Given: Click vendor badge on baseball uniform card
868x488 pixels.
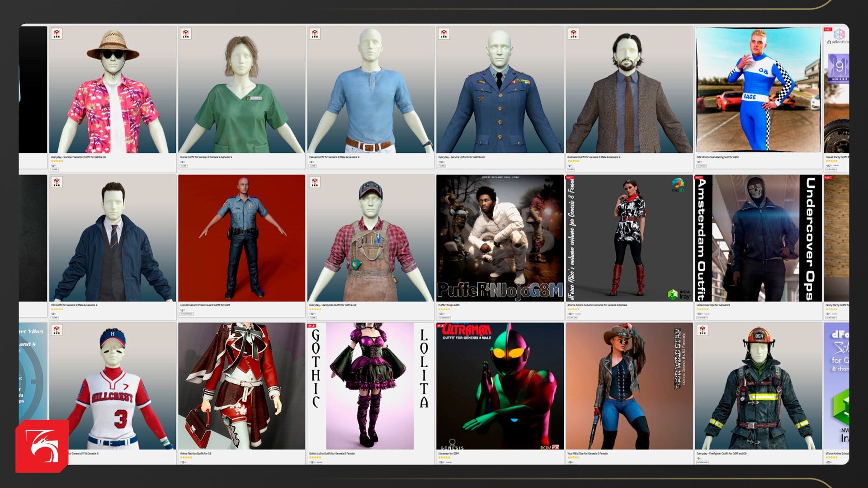Looking at the screenshot, I should (x=57, y=330).
